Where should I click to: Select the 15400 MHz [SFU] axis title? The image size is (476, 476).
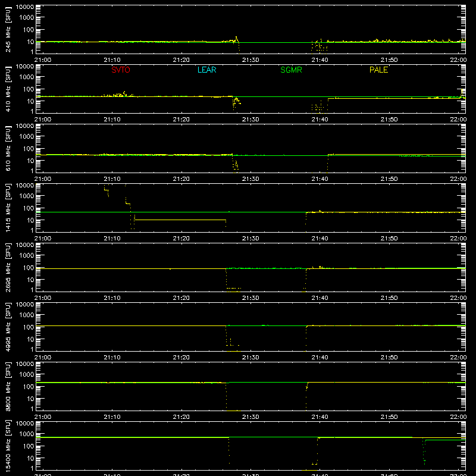(x=8, y=446)
